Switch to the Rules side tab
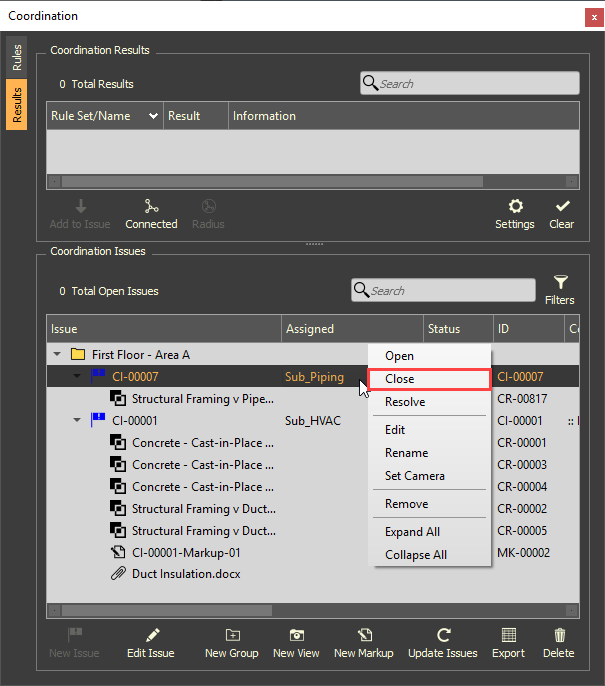Viewport: 605px width, 686px height. pyautogui.click(x=17, y=57)
